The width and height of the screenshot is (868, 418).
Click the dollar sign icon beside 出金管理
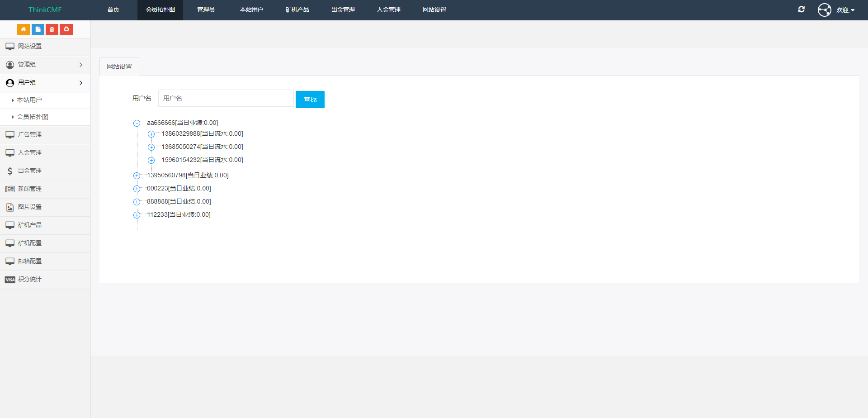tap(10, 171)
